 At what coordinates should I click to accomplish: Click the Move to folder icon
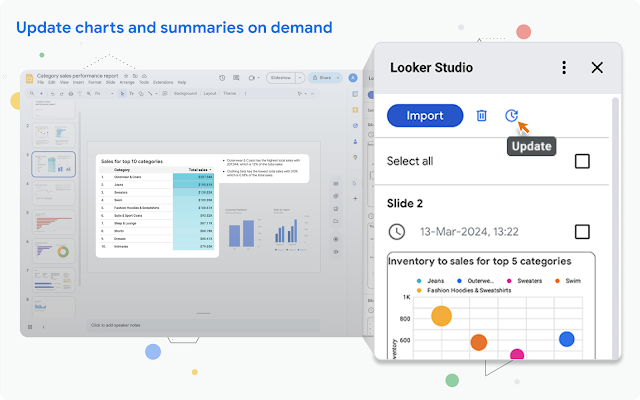tap(135, 76)
